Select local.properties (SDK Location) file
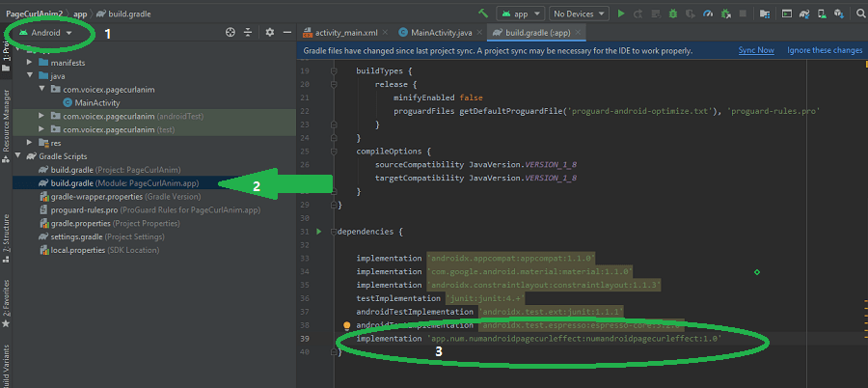Viewport: 868px width, 388px height. tap(98, 250)
